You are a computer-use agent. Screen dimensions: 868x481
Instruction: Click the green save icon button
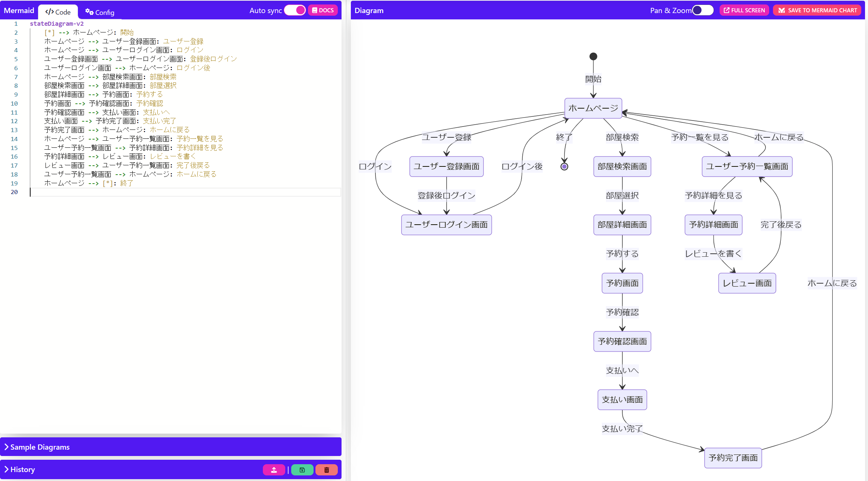[x=302, y=470]
